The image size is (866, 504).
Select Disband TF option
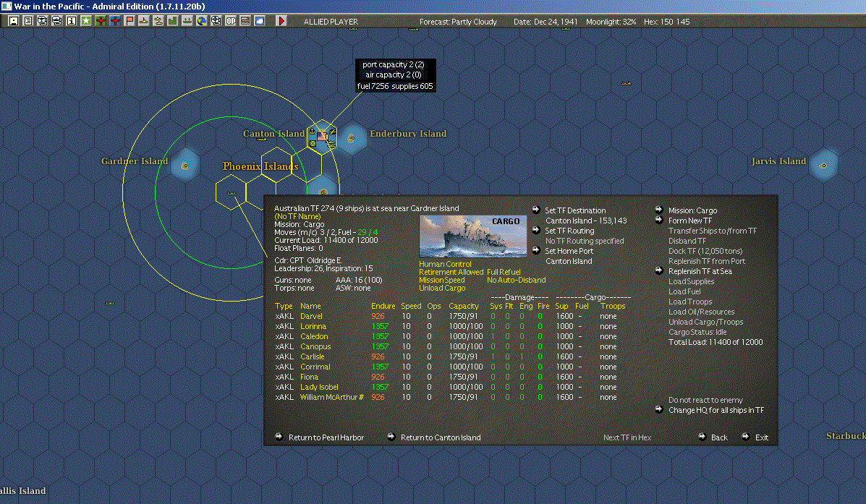(687, 242)
